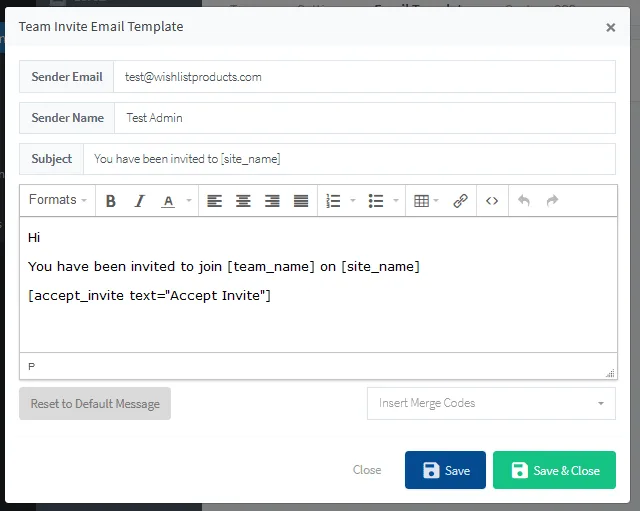Focus the Sender Name field

tap(365, 118)
